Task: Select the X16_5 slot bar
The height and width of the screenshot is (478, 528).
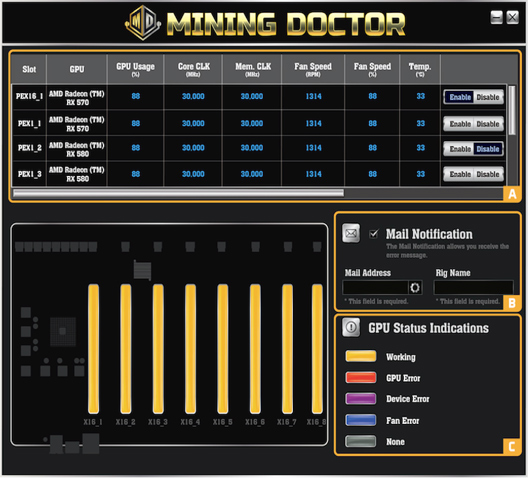Action: [x=223, y=349]
